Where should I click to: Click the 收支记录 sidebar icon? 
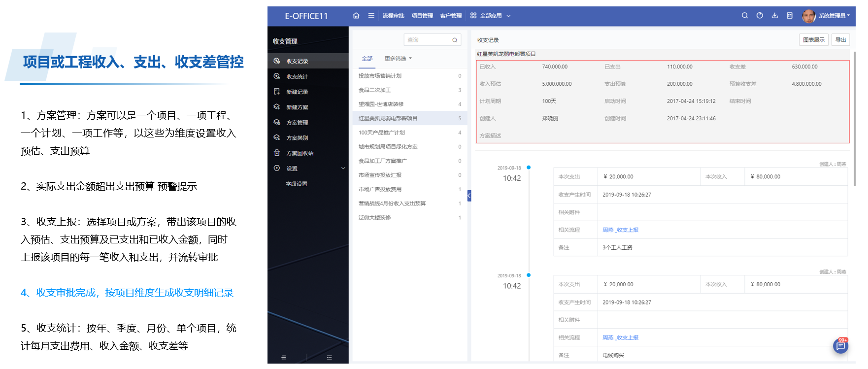click(x=277, y=61)
